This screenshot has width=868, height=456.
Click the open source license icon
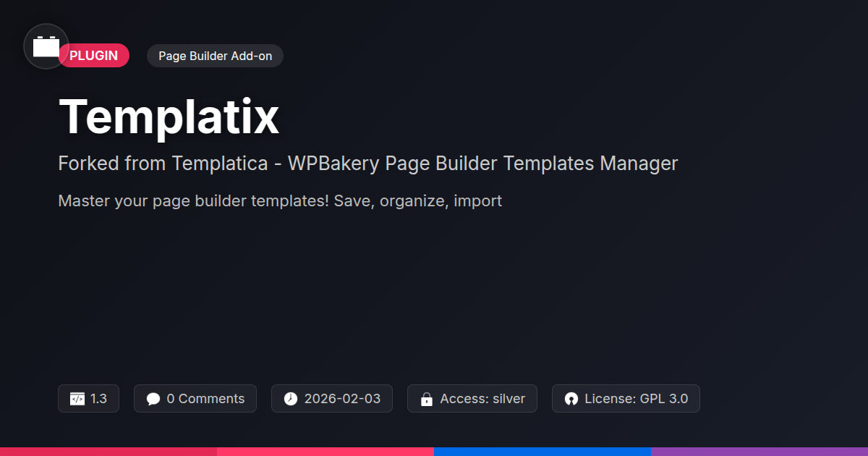click(571, 399)
